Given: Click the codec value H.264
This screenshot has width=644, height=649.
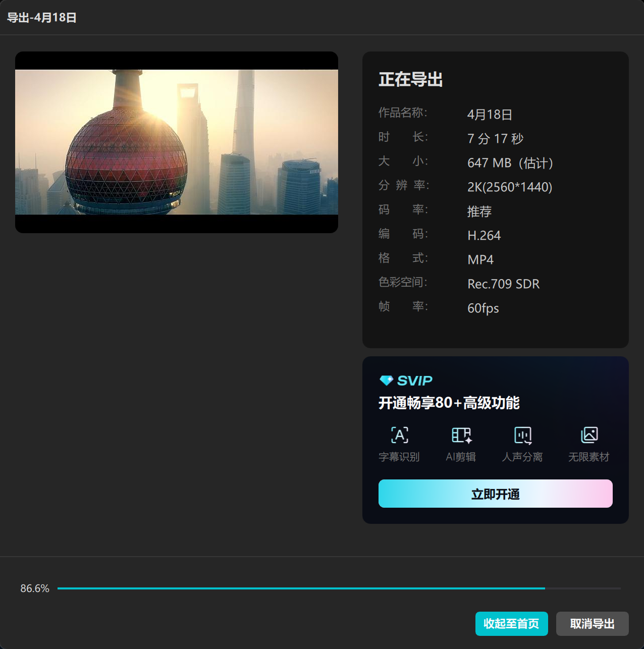Looking at the screenshot, I should pos(484,236).
